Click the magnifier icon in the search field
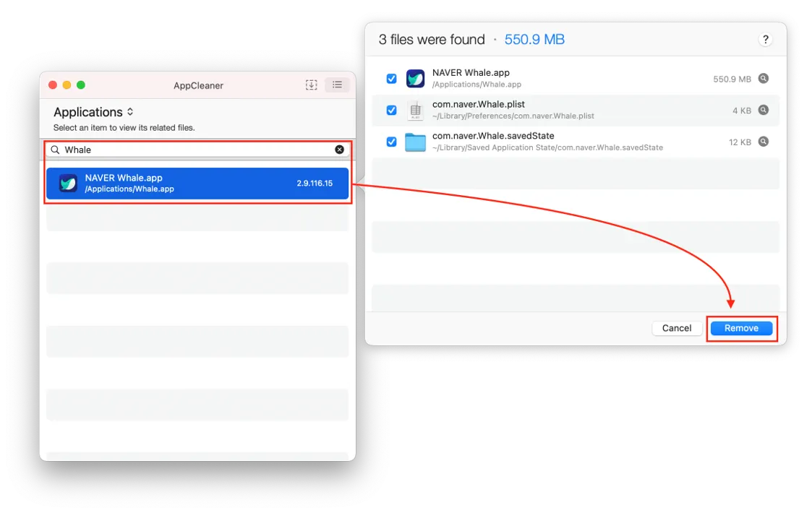Viewport: 812px width, 513px height. (56, 150)
